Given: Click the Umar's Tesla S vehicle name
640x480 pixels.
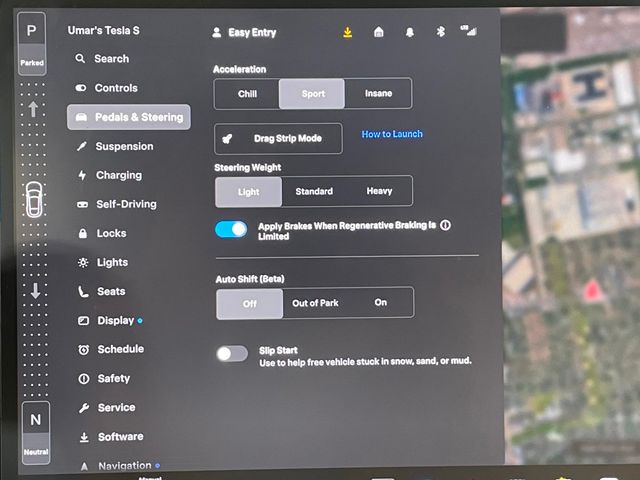Looking at the screenshot, I should 104,30.
